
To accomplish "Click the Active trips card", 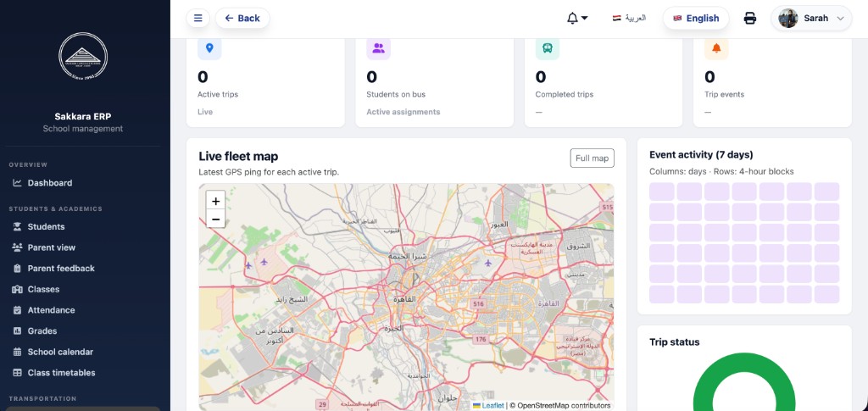I will [265, 83].
